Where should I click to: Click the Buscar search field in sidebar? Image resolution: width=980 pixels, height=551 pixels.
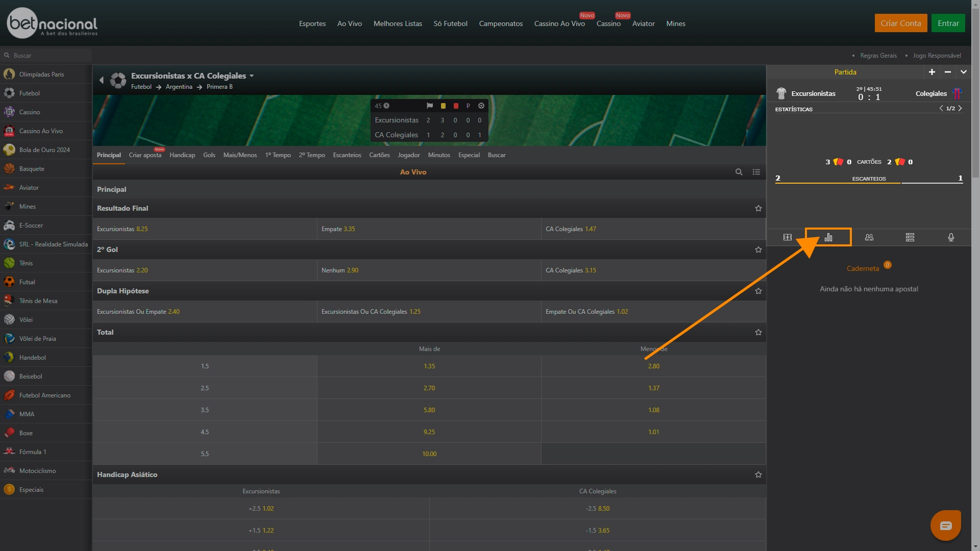[x=46, y=55]
